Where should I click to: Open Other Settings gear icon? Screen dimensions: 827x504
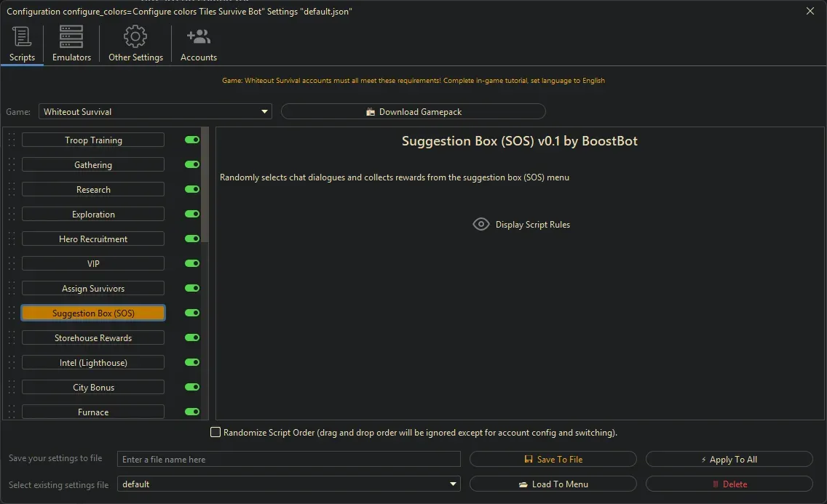(135, 37)
